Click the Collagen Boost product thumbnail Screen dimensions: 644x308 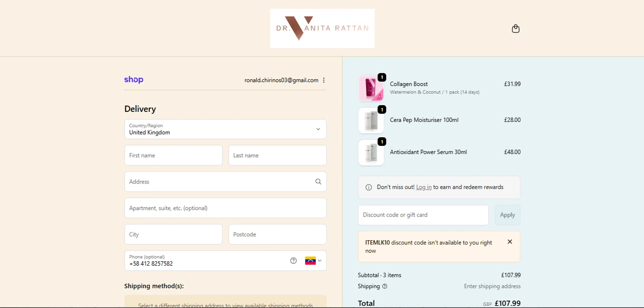pyautogui.click(x=371, y=88)
